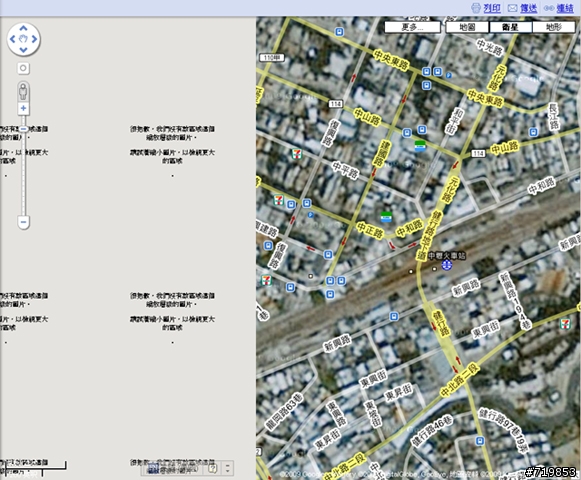Pan the map right with the arrow
Viewport: 581px width, 480px height.
[34, 39]
